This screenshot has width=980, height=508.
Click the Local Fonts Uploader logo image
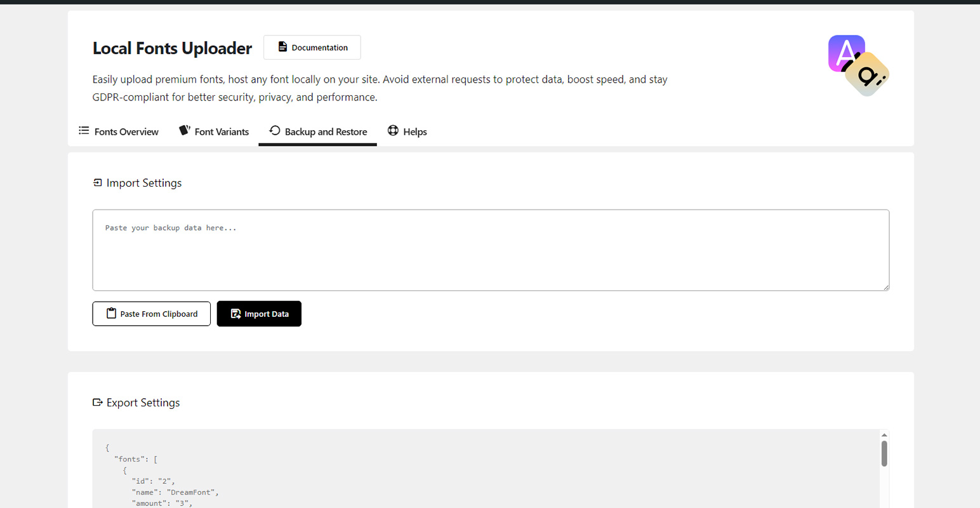[858, 65]
